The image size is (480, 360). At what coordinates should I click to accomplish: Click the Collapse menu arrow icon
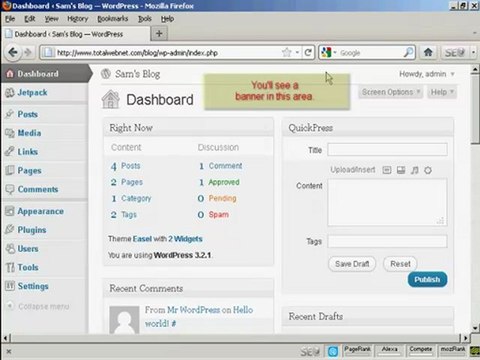10,306
